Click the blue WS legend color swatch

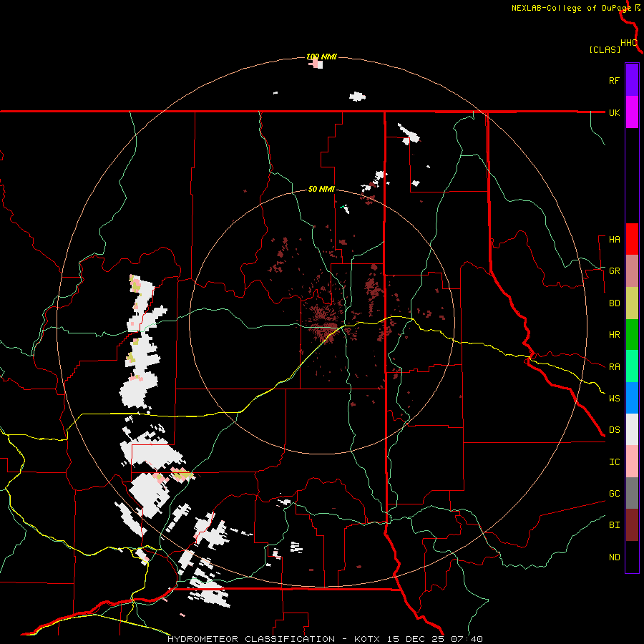[x=632, y=398]
